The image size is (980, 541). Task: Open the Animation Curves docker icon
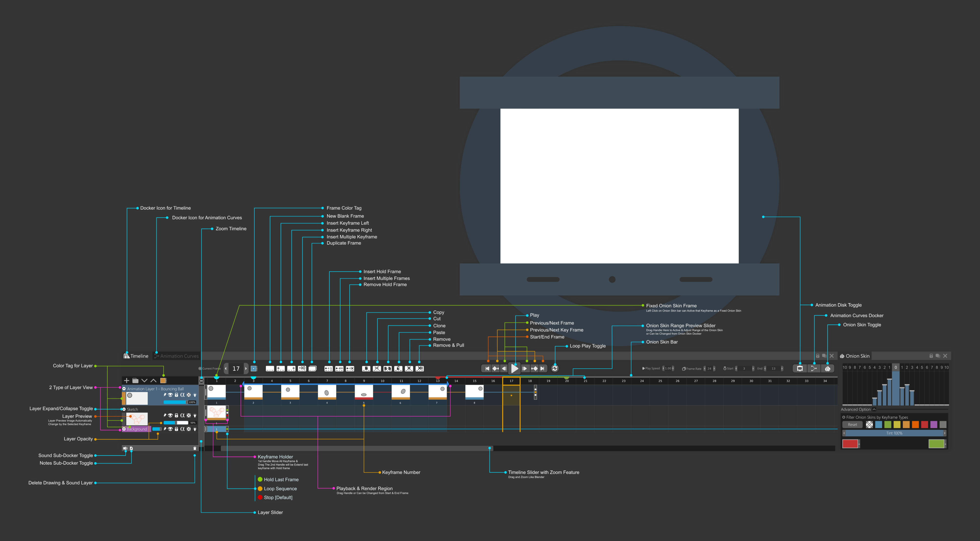[814, 369]
